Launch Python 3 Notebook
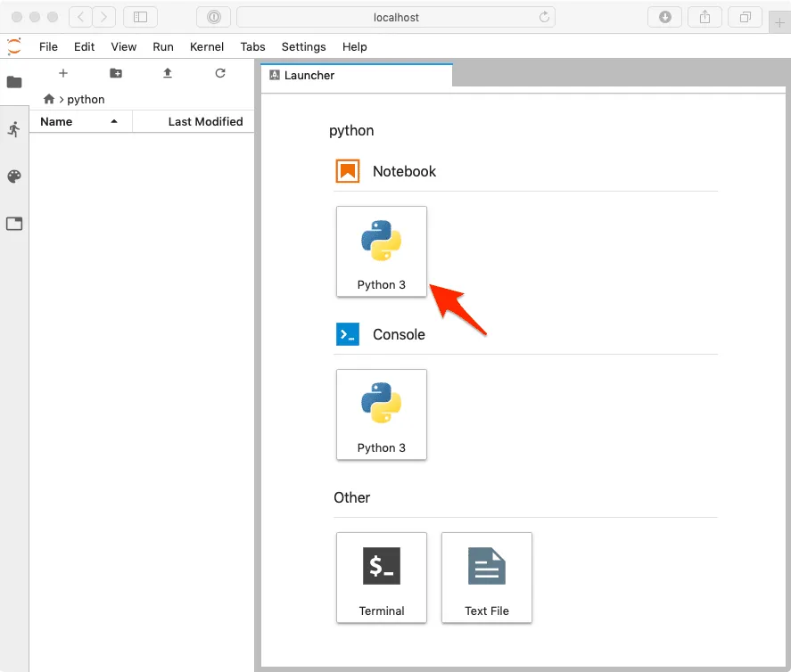 pyautogui.click(x=382, y=251)
